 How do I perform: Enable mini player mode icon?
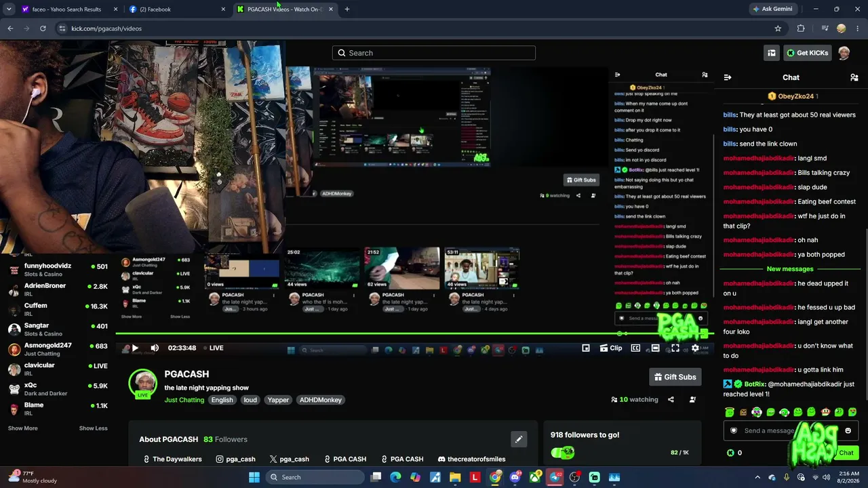click(x=586, y=348)
